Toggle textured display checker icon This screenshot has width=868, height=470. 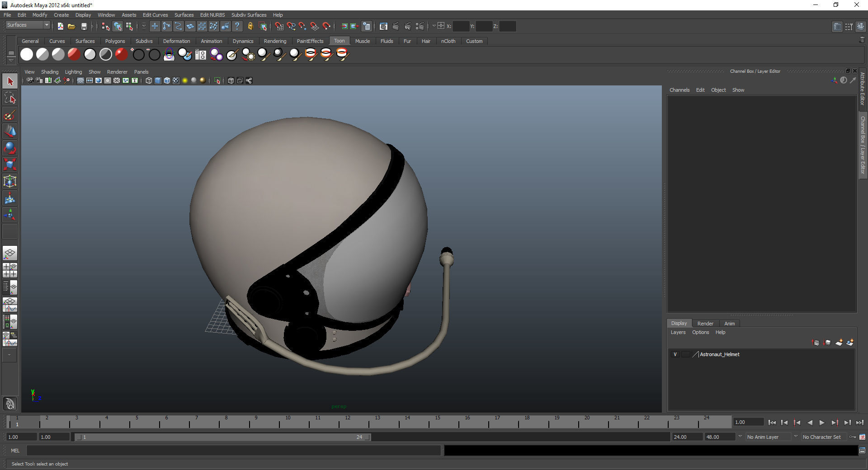tap(176, 80)
